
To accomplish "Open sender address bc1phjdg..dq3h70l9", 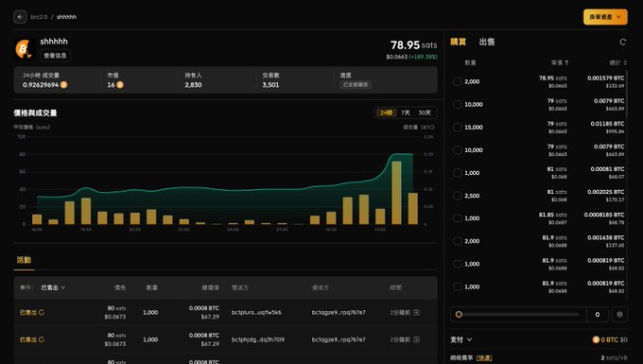I will 258,339.
